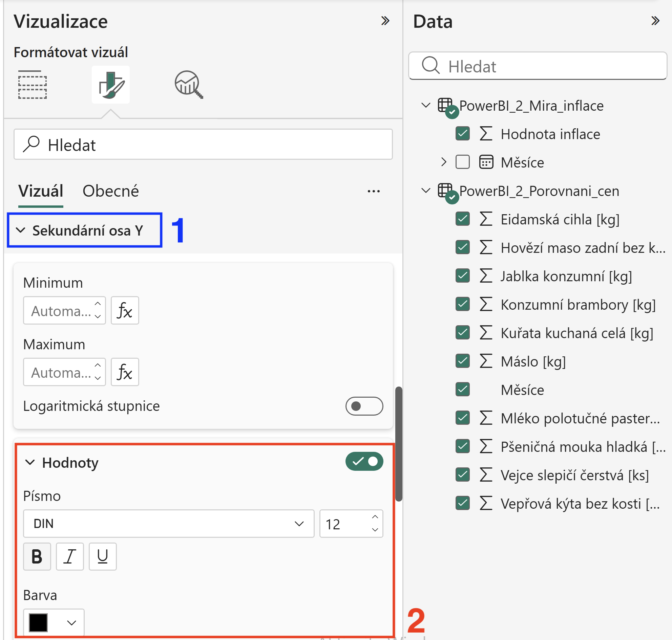The height and width of the screenshot is (640, 672).
Task: Collapse the Hodnoty section chevron
Action: point(30,462)
